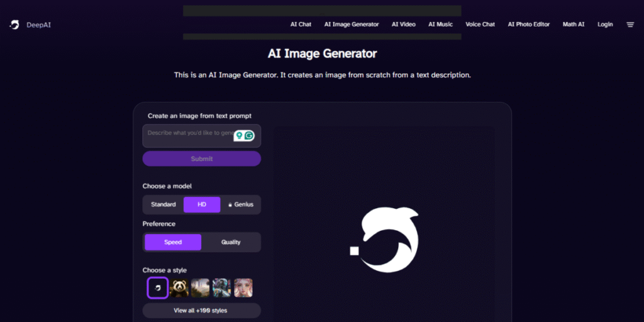Screen dimensions: 644x322
Task: Click the Grammarly lightbulb suggestion icon
Action: point(239,136)
